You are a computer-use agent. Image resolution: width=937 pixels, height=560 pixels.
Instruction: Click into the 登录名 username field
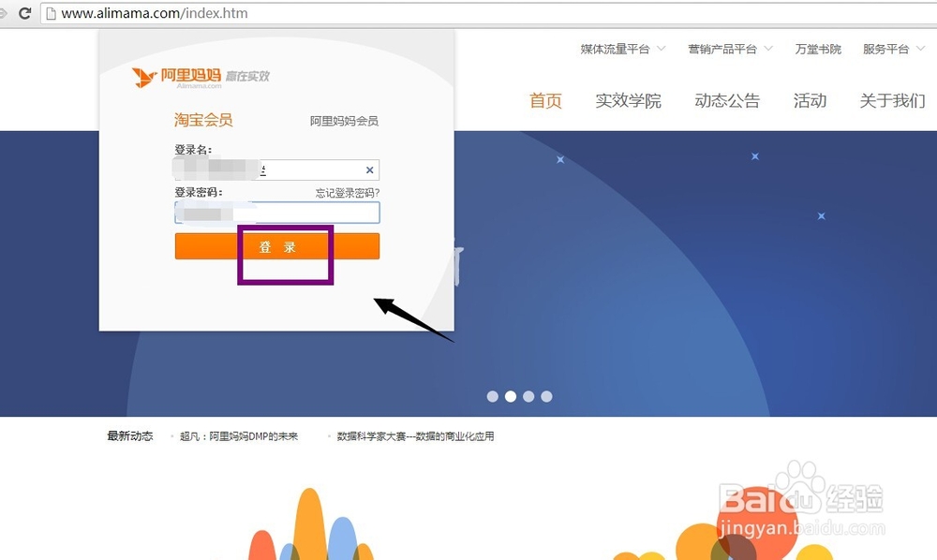pos(276,169)
